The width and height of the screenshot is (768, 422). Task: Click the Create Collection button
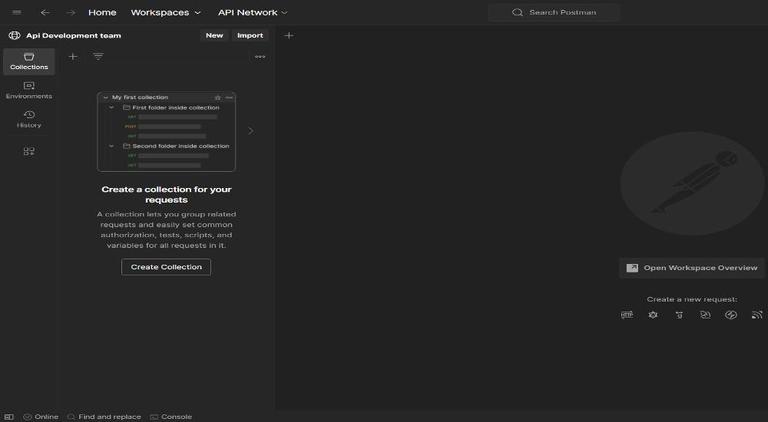point(166,267)
